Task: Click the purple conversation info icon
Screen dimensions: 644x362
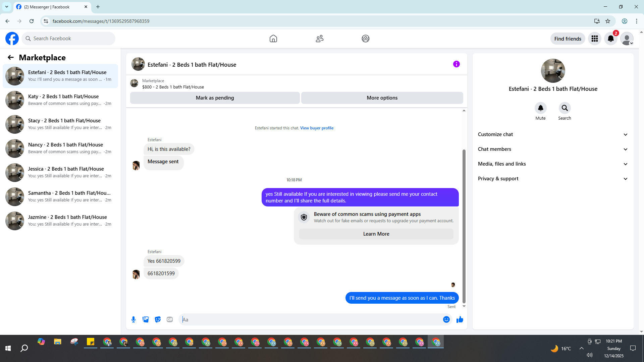Action: point(456,64)
